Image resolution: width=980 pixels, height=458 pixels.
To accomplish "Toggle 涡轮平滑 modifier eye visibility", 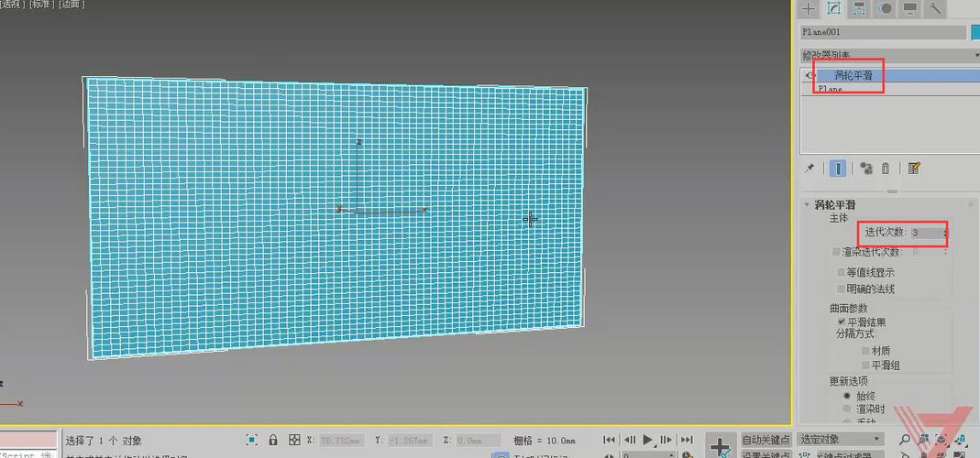I will [x=810, y=76].
